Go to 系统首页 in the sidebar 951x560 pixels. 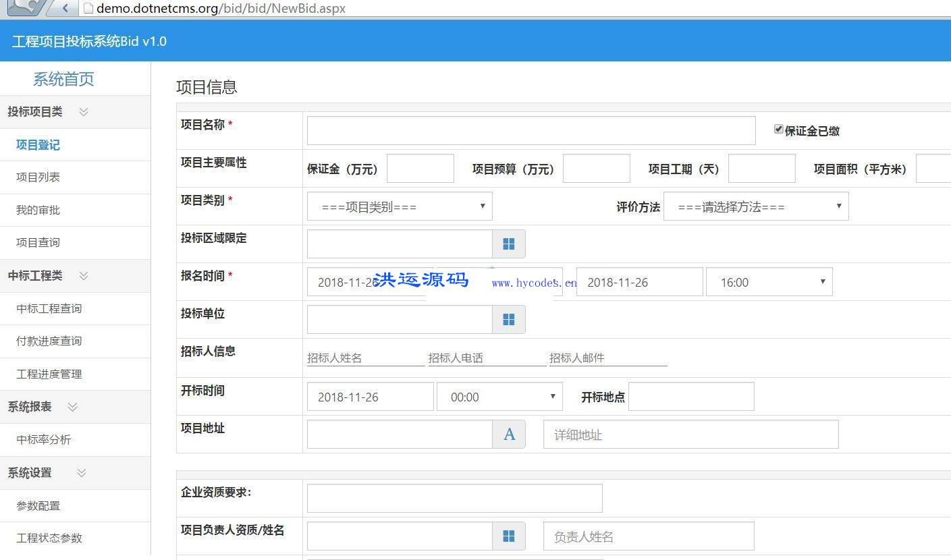pyautogui.click(x=63, y=79)
